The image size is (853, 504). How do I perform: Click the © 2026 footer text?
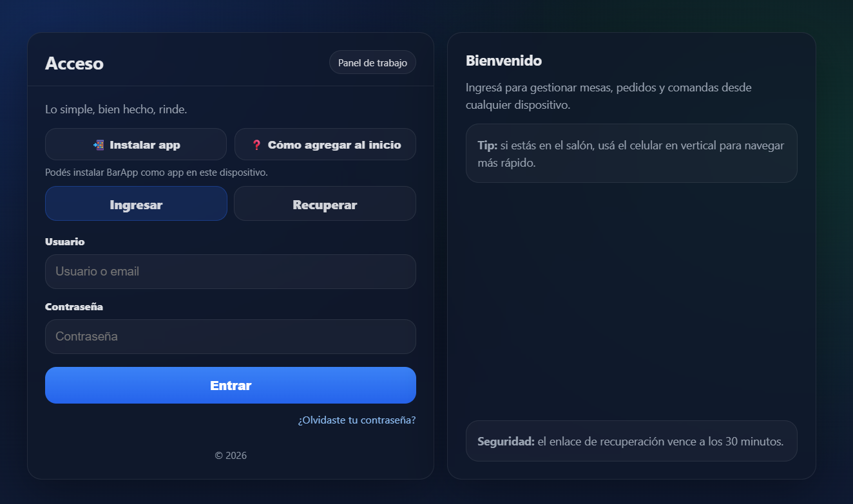pyautogui.click(x=230, y=455)
